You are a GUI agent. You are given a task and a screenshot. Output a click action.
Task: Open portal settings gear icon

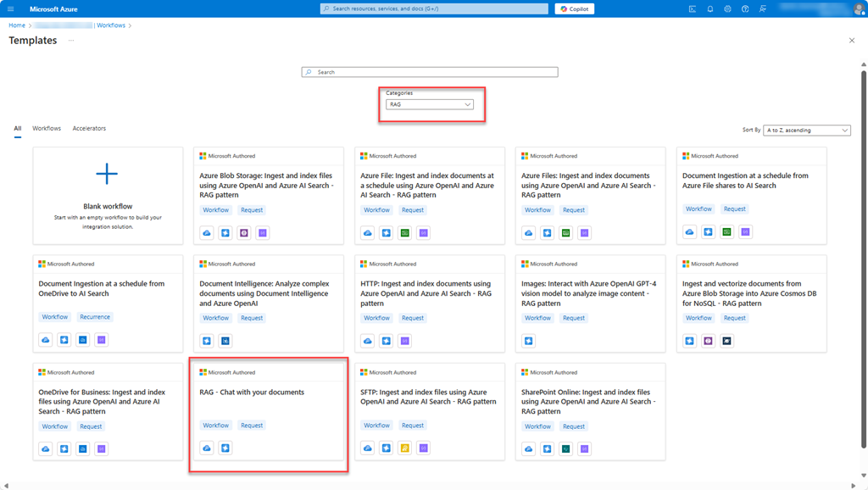pos(727,8)
